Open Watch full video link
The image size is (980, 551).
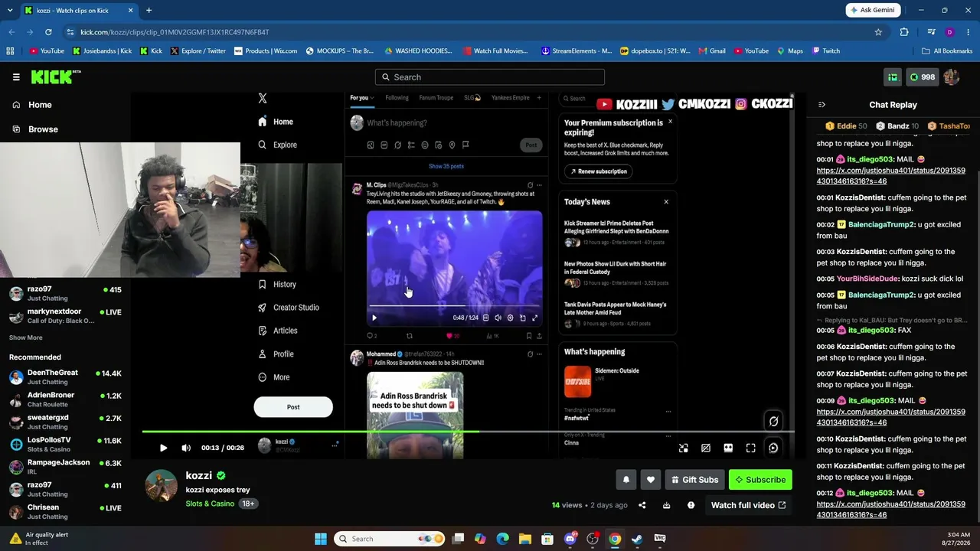click(748, 505)
